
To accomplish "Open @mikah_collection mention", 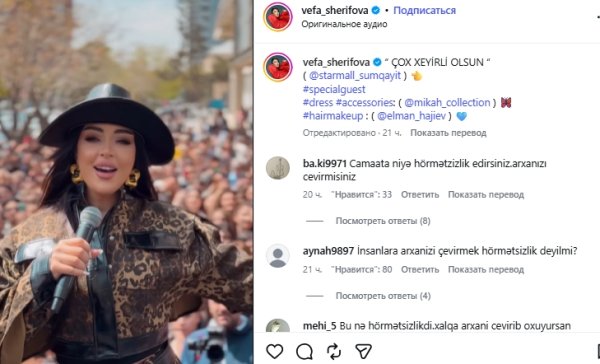I will (447, 103).
